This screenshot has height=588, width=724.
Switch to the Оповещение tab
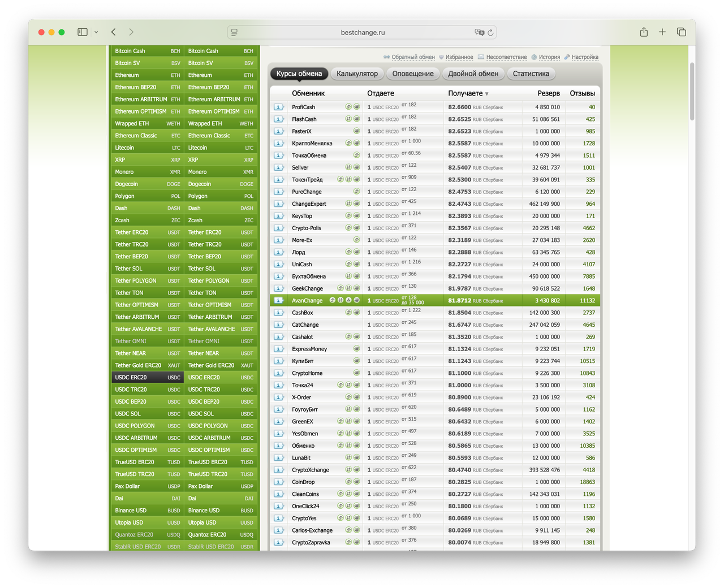[413, 73]
